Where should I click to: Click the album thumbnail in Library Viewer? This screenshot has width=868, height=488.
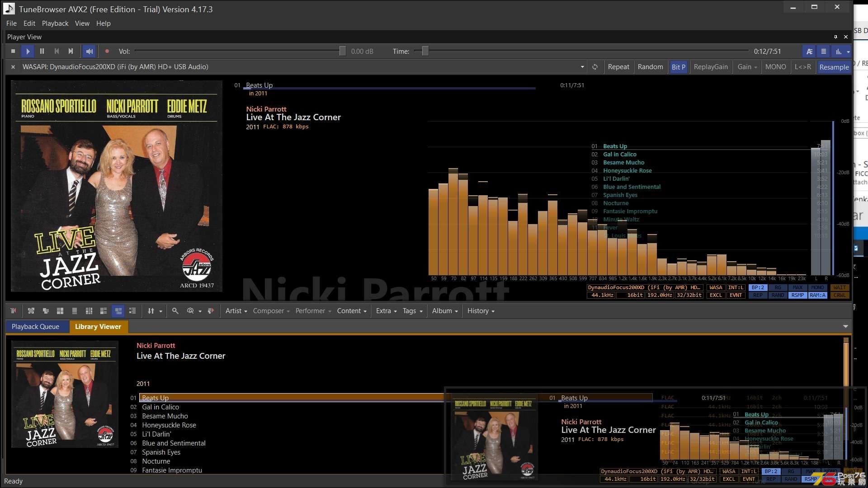[65, 394]
